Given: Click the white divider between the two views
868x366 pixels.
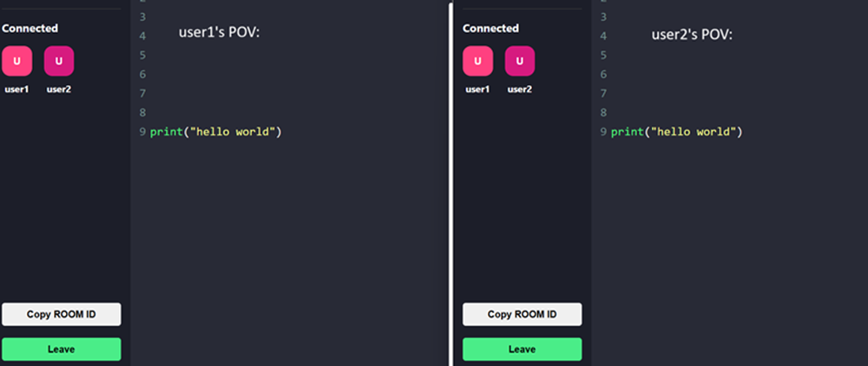Looking at the screenshot, I should [450, 183].
